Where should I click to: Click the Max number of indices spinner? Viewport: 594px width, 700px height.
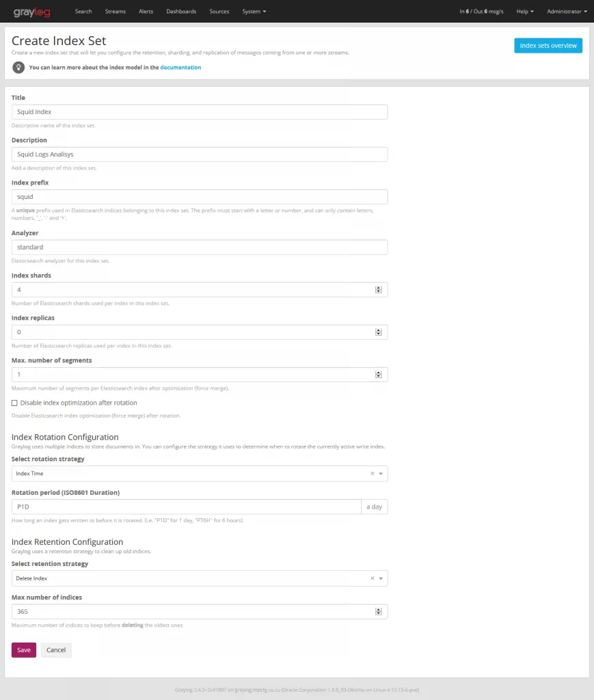pos(379,612)
